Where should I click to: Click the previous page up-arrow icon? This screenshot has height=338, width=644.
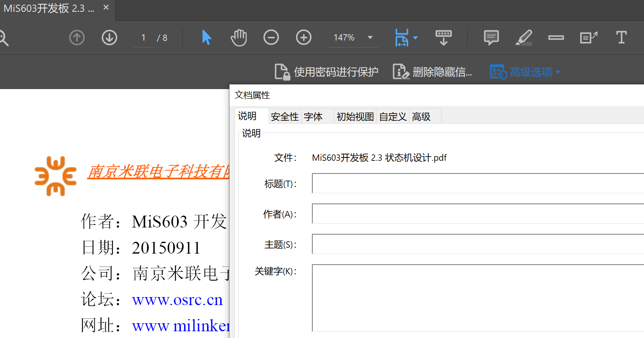[77, 38]
